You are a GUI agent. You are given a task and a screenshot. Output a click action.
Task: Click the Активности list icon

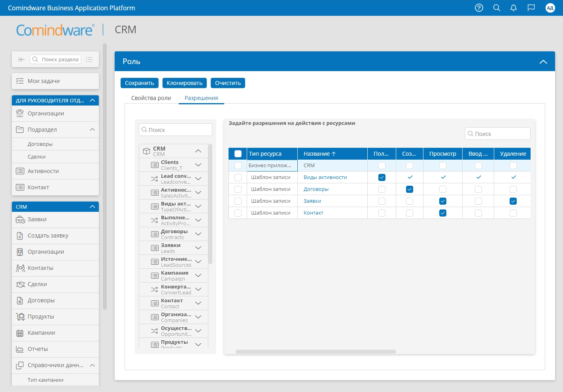(x=20, y=171)
